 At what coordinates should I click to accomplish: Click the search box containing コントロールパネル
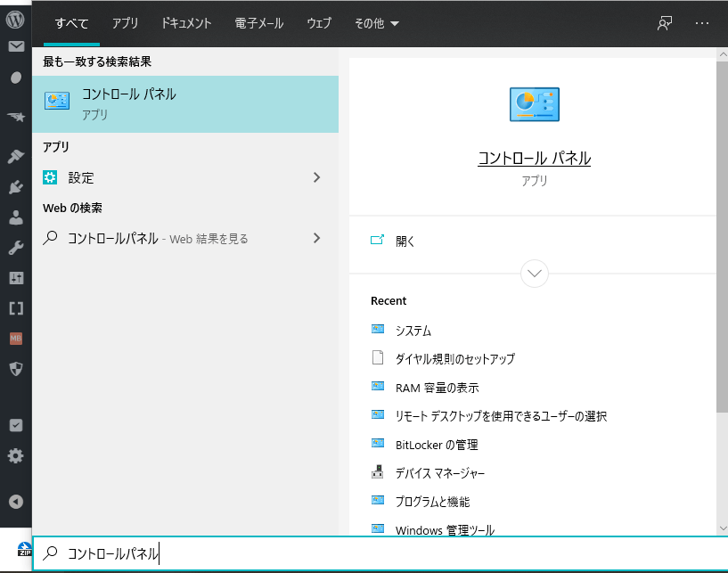coord(380,553)
